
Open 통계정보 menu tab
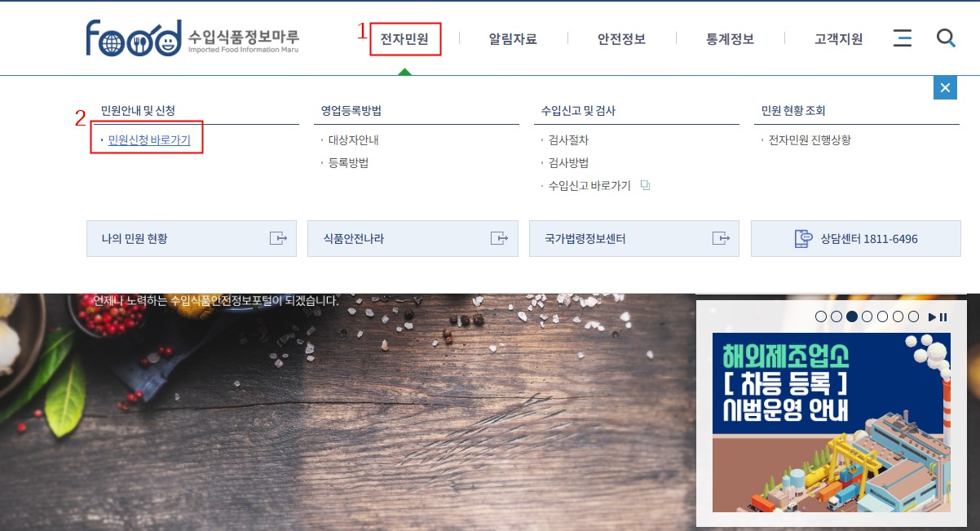[730, 38]
